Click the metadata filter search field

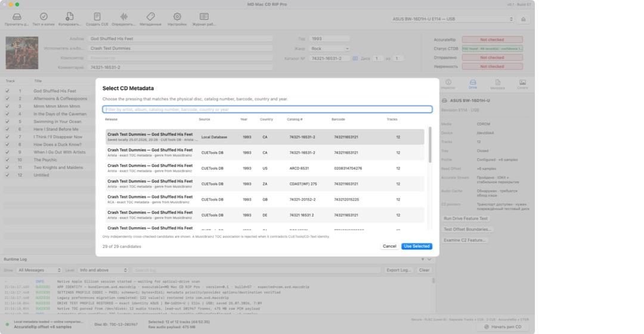pyautogui.click(x=267, y=109)
